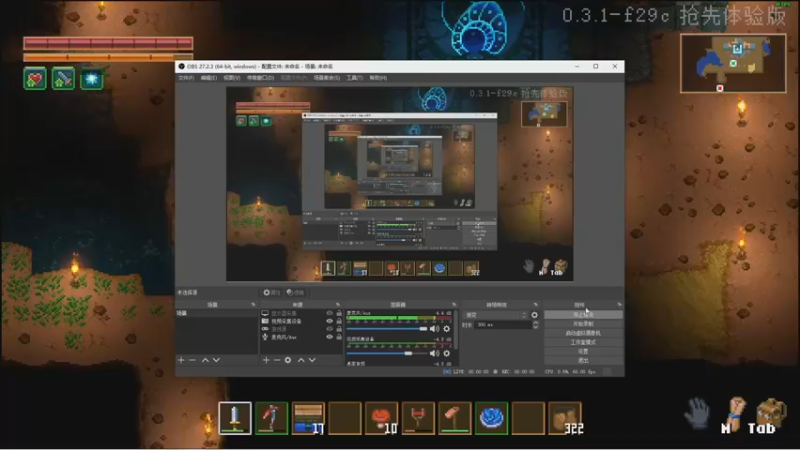The image size is (800, 450).
Task: Click the sword buff icon in game HUD
Action: click(63, 79)
